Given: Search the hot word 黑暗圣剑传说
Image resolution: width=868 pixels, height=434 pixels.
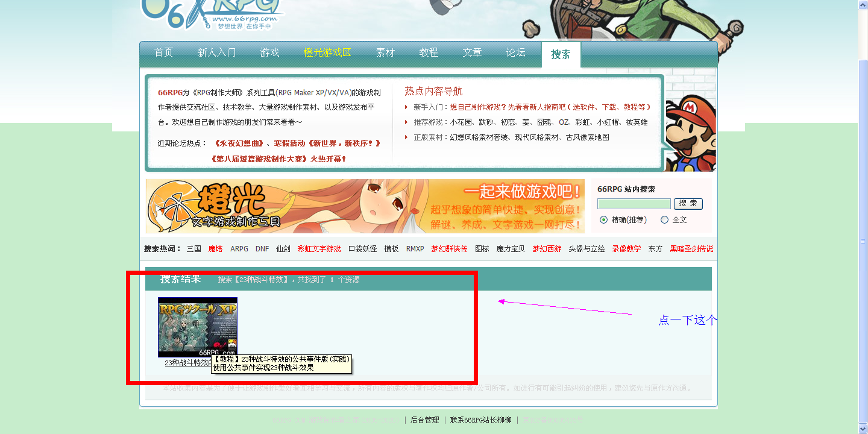Looking at the screenshot, I should click(691, 248).
